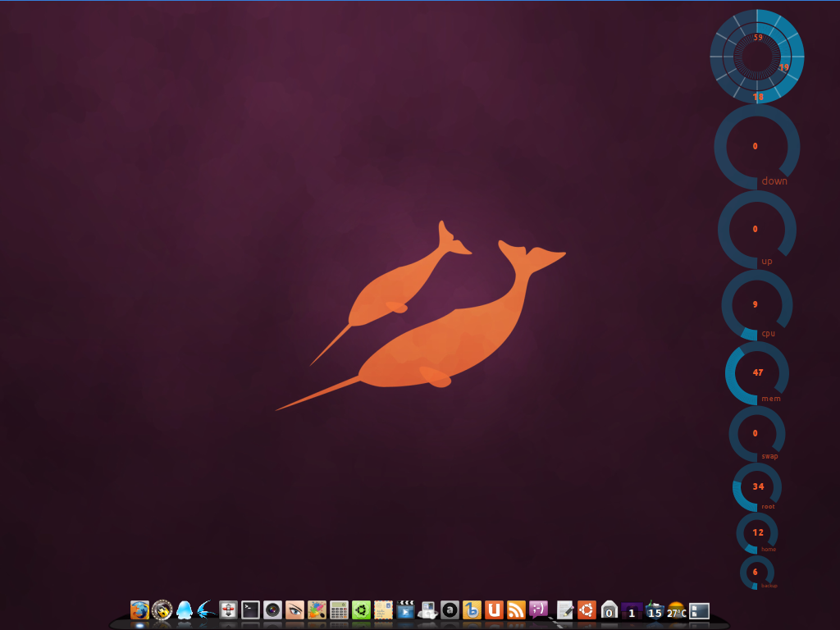Screen dimensions: 840x630
Task: Open the workspace switcher showing 1
Action: tap(632, 610)
